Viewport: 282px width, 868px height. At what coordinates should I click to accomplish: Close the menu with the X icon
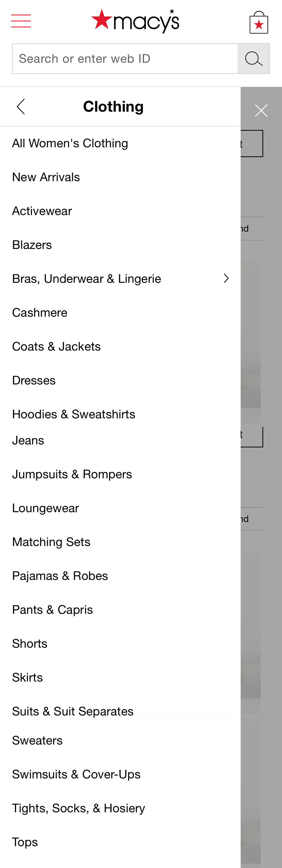(261, 110)
